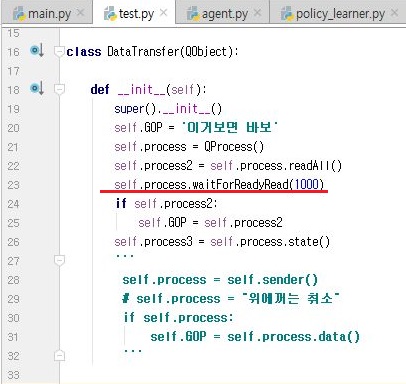The width and height of the screenshot is (406, 384).
Task: Click 'if self.process2:' statement
Action: point(166,204)
